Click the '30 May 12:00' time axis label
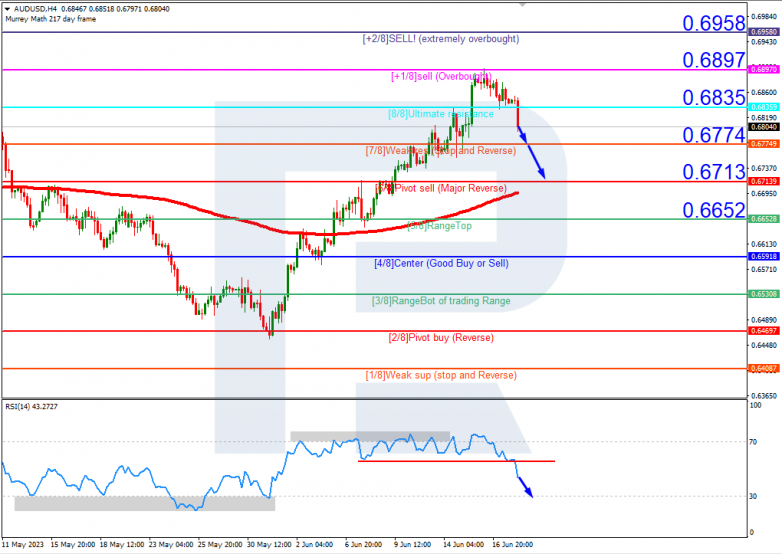Image resolution: width=782 pixels, height=554 pixels. point(269,545)
